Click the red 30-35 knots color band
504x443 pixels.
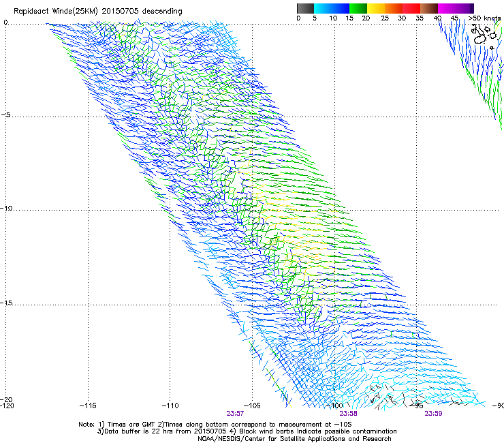(411, 8)
